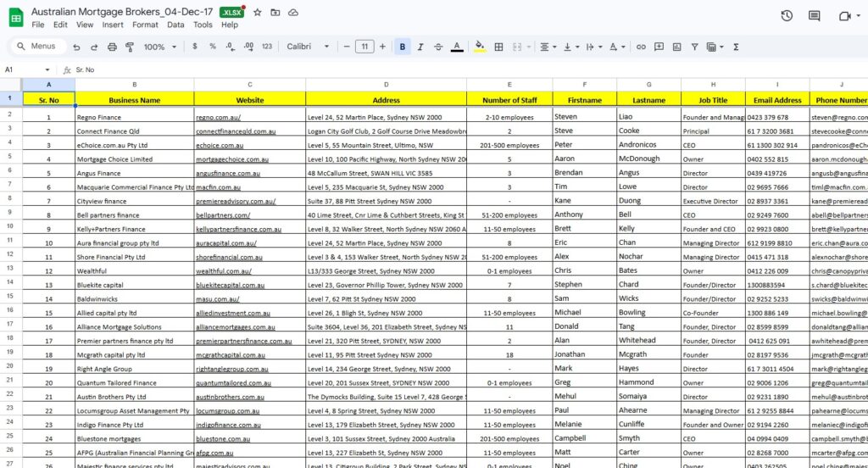Click the create filter funnel icon
This screenshot has width=868, height=468.
(694, 47)
